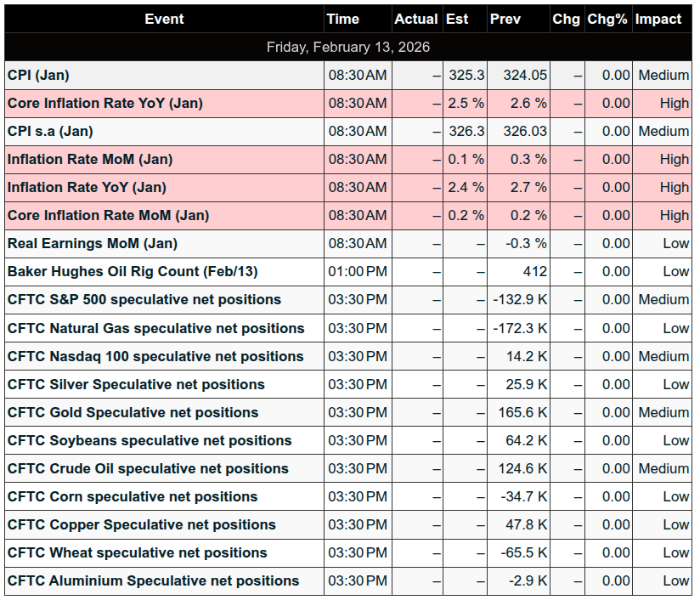Open Baker Hughes Oil Rig Count event
Image resolution: width=700 pixels, height=600 pixels.
132,271
